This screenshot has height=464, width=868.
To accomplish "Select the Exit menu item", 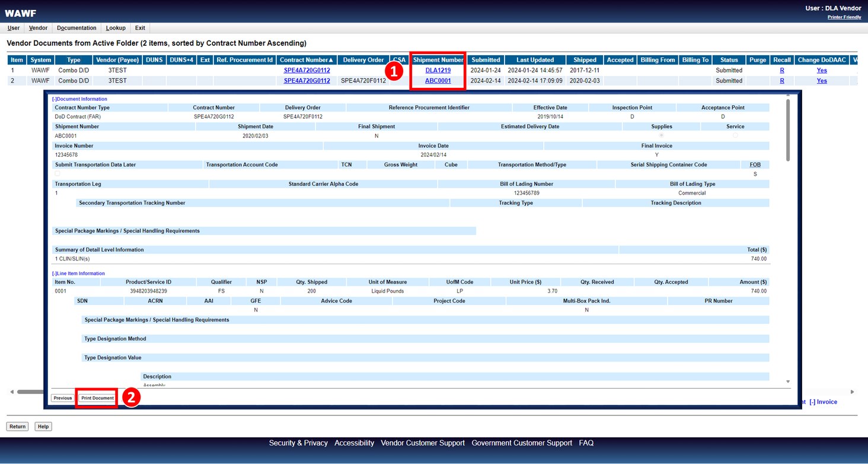I will (140, 28).
